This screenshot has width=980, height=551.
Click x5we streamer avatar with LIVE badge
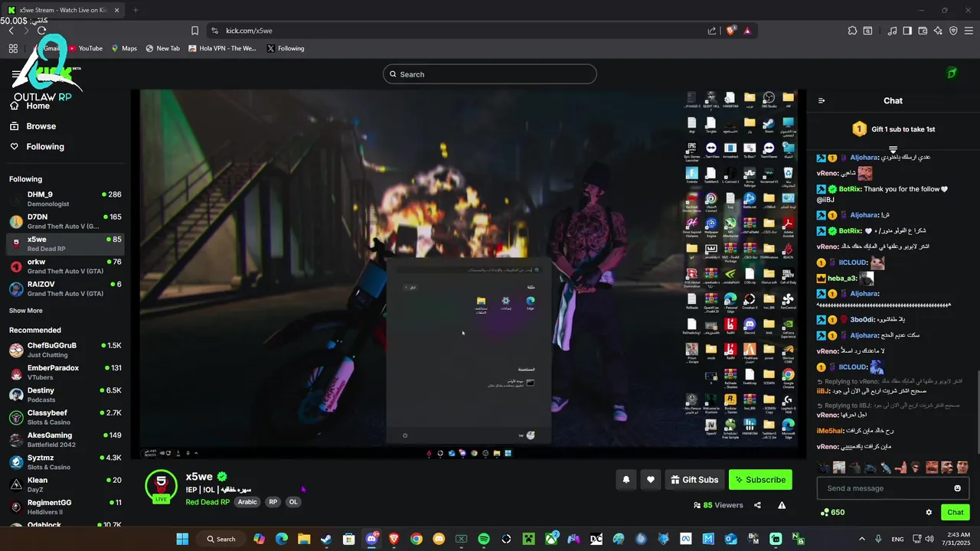tap(161, 487)
